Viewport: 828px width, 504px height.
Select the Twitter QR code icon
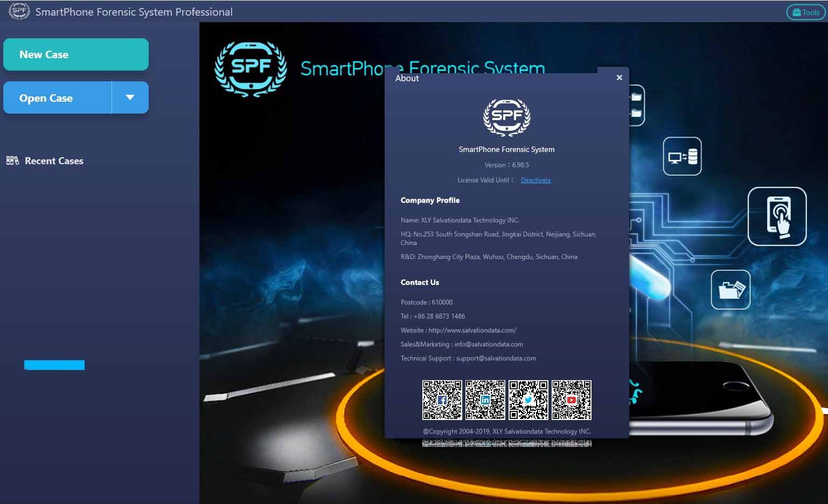[x=528, y=400]
